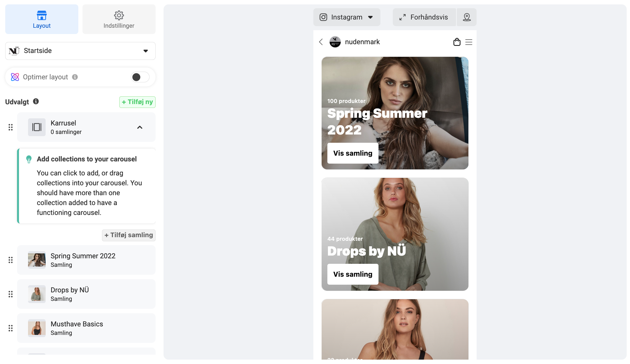Open the Spring Summer 2022 collection row
Image resolution: width=630 pixels, height=364 pixels.
[86, 260]
